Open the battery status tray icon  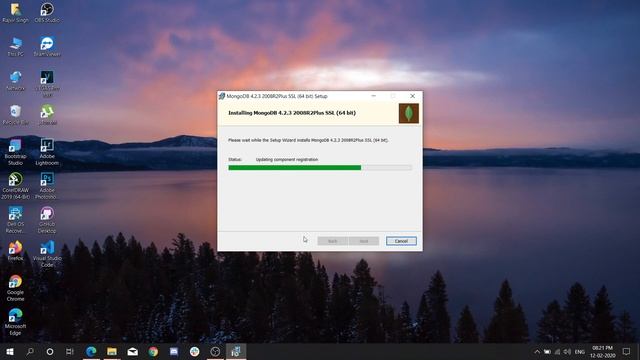click(x=547, y=351)
